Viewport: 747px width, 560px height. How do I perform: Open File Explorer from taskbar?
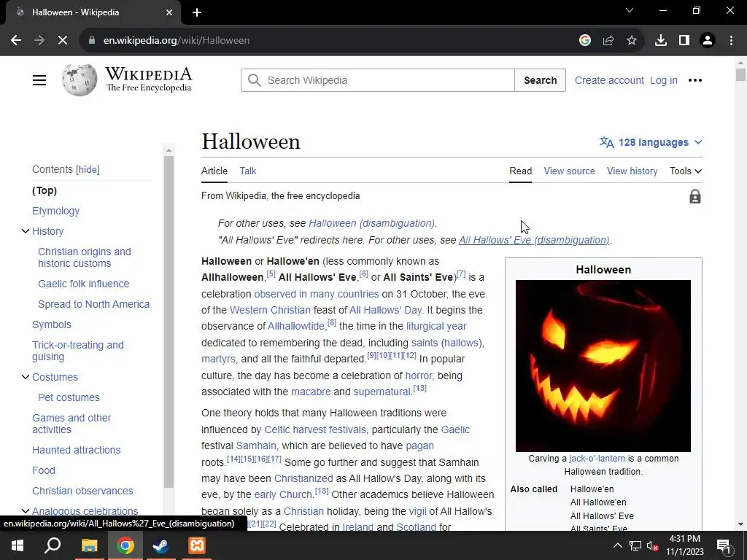coord(89,545)
